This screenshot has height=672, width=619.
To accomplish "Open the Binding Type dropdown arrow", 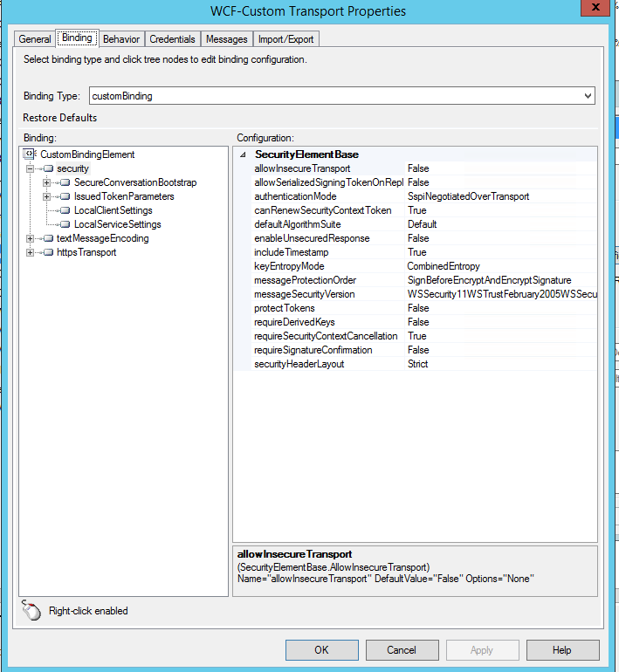I will [588, 96].
